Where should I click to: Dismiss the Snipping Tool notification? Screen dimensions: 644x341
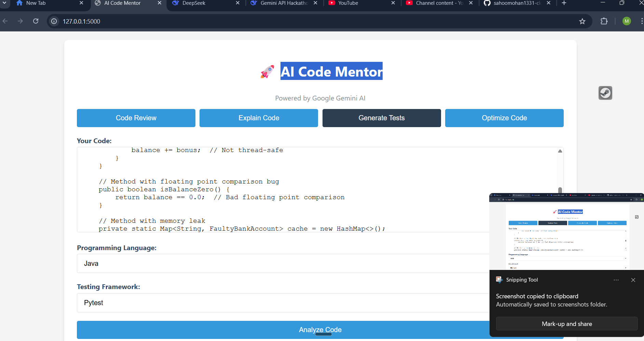(633, 280)
